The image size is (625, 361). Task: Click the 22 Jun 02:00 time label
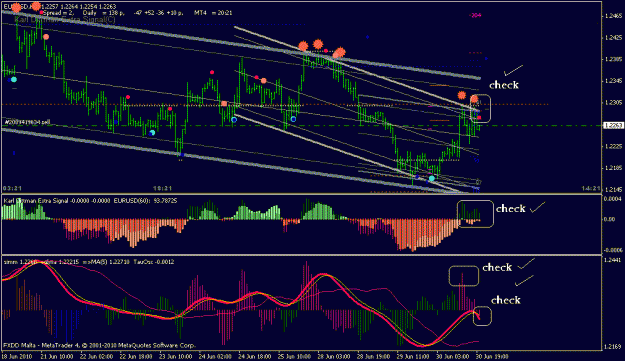[x=96, y=356]
